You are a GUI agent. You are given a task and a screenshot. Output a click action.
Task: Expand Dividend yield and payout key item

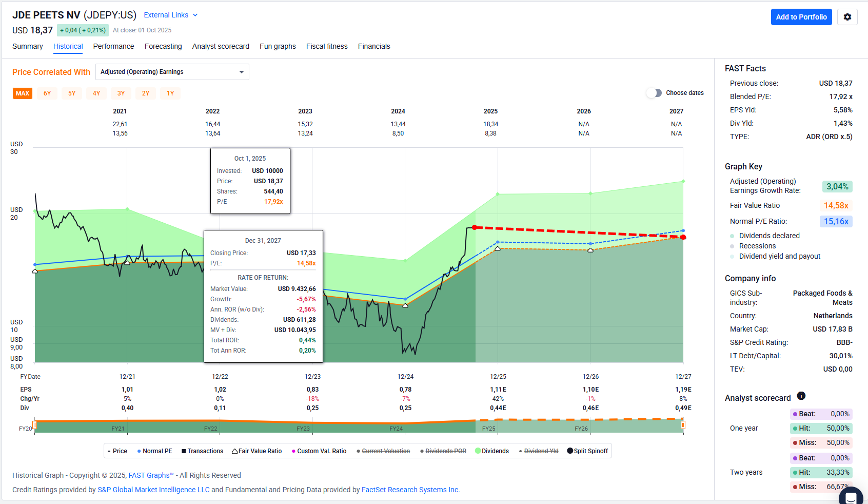[x=779, y=256]
